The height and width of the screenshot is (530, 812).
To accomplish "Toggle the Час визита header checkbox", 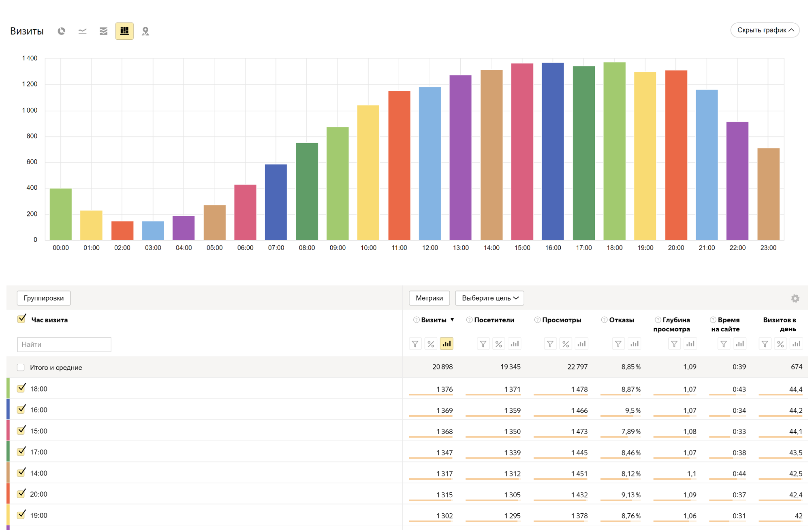I will (21, 319).
